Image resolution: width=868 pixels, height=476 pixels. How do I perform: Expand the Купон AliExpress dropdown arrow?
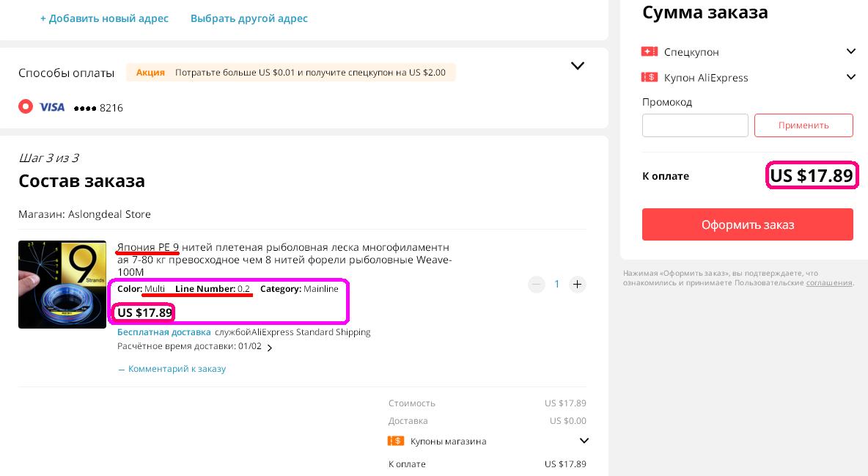pos(850,77)
